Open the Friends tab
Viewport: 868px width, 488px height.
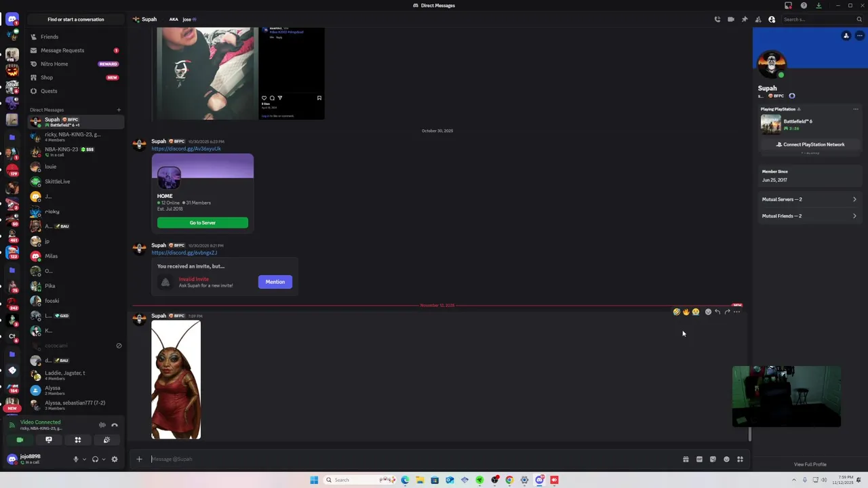coord(76,37)
